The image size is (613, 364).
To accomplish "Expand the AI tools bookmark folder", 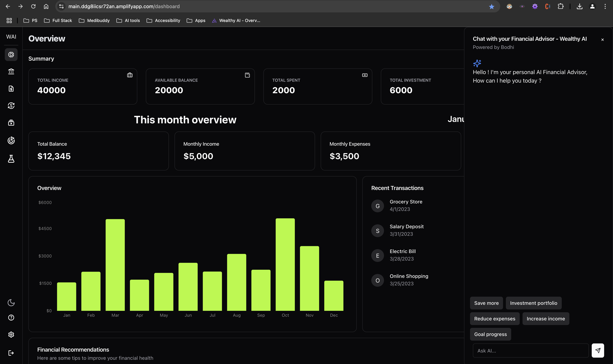I will [128, 21].
